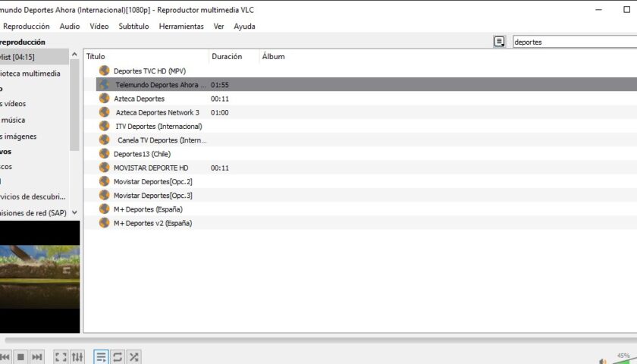Open the Vídeo menu

tap(99, 26)
